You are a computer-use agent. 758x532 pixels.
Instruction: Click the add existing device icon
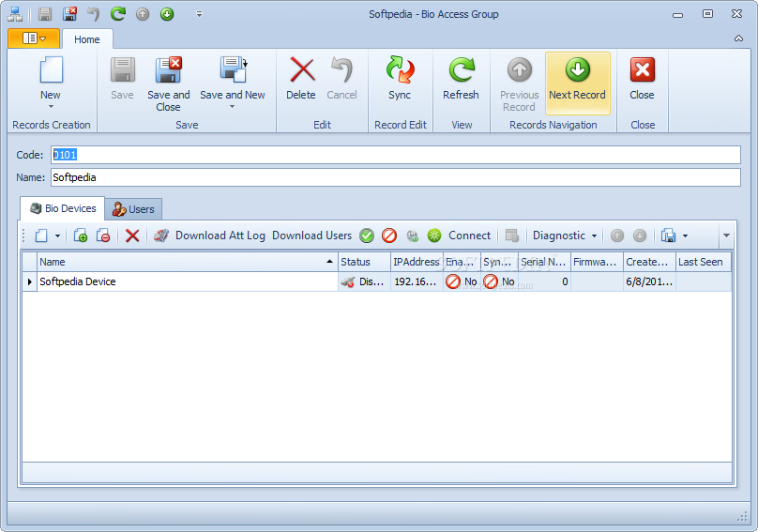81,236
